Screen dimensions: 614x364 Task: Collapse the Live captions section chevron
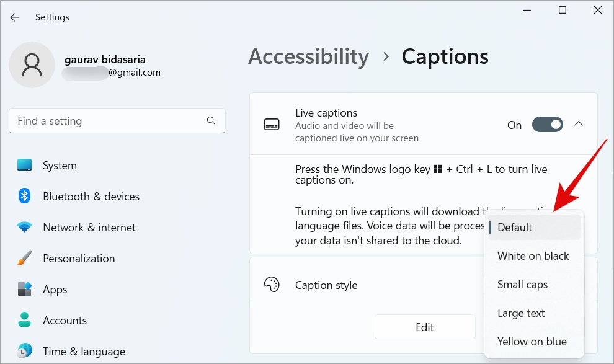point(579,123)
